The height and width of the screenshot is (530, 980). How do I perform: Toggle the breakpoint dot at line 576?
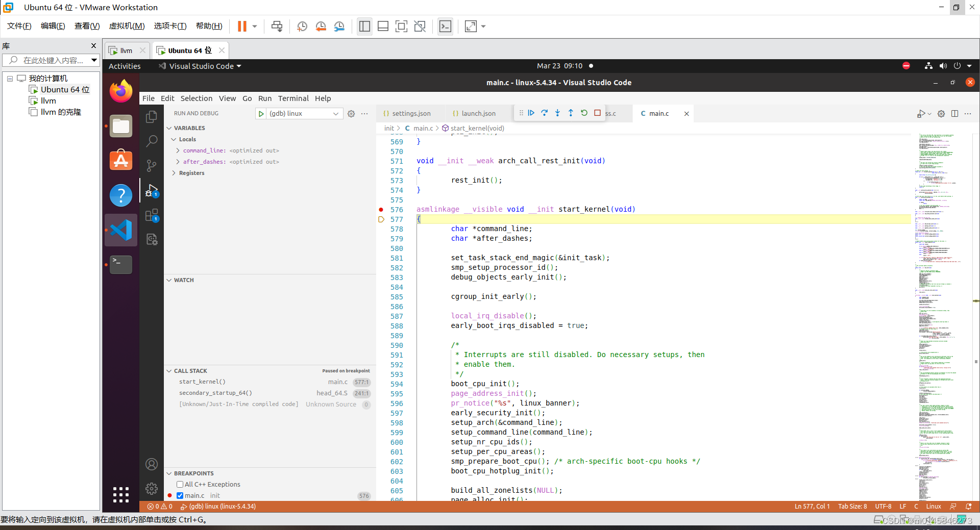click(x=381, y=210)
